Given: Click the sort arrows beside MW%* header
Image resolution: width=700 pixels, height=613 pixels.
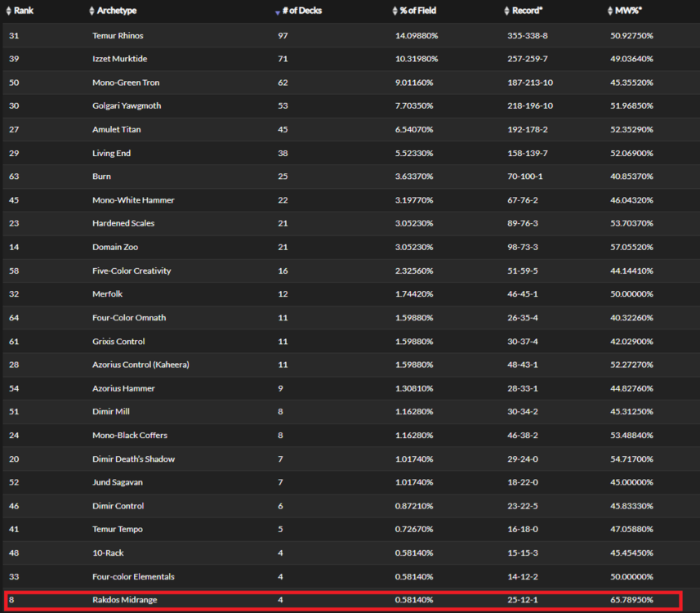Looking at the screenshot, I should click(610, 11).
